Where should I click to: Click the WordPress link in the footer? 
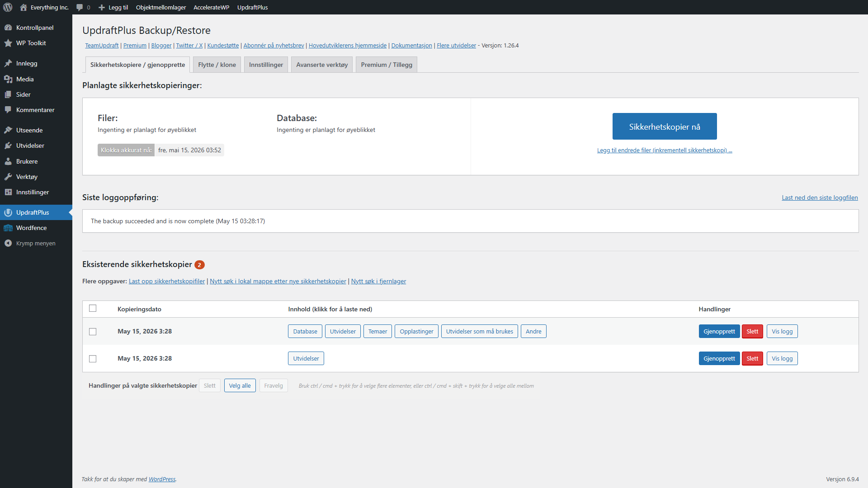click(162, 479)
